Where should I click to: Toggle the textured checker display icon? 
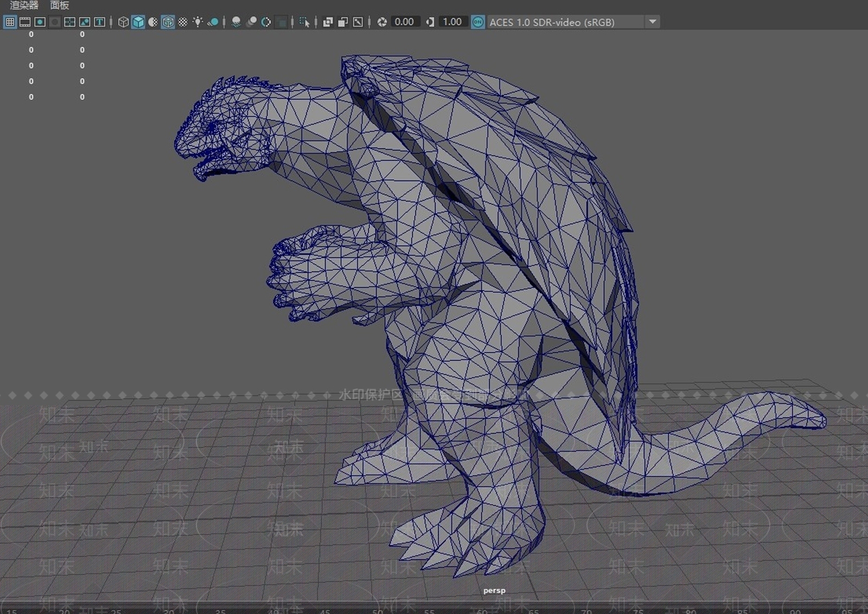tap(183, 22)
